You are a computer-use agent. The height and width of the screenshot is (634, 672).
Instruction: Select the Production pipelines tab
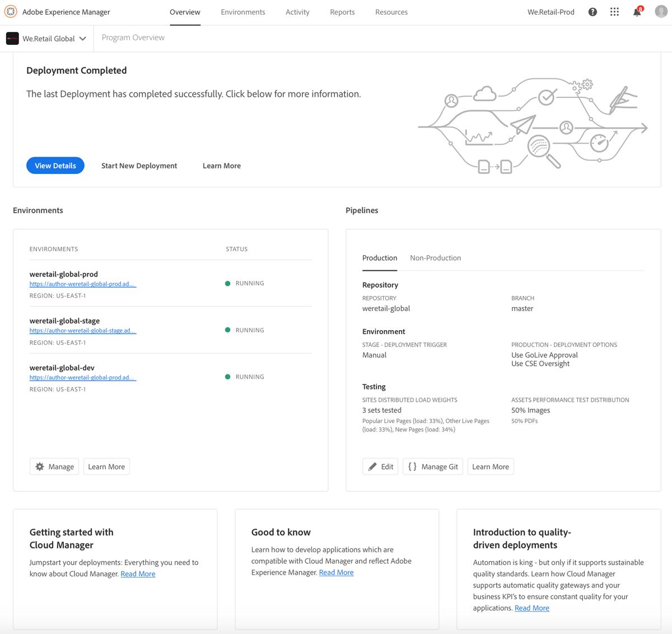380,258
